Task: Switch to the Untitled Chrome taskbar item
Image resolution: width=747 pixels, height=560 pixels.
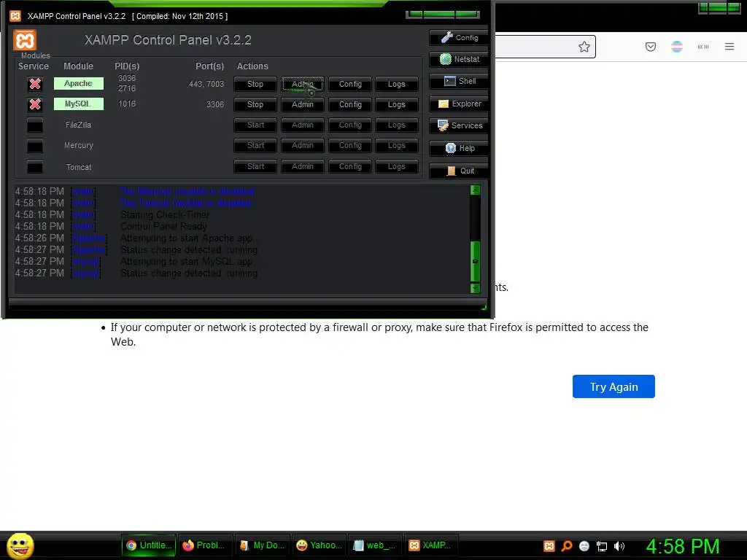Action: (149, 545)
